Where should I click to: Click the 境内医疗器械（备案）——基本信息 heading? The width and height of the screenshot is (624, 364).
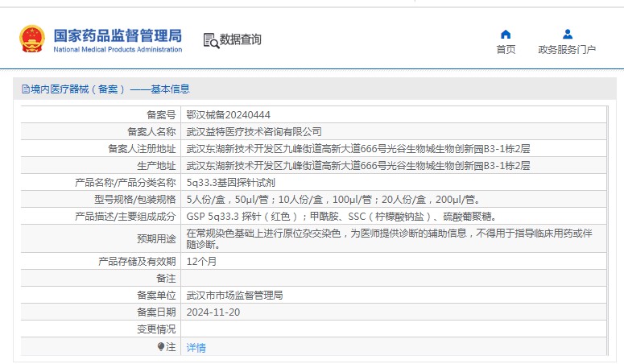(110, 89)
